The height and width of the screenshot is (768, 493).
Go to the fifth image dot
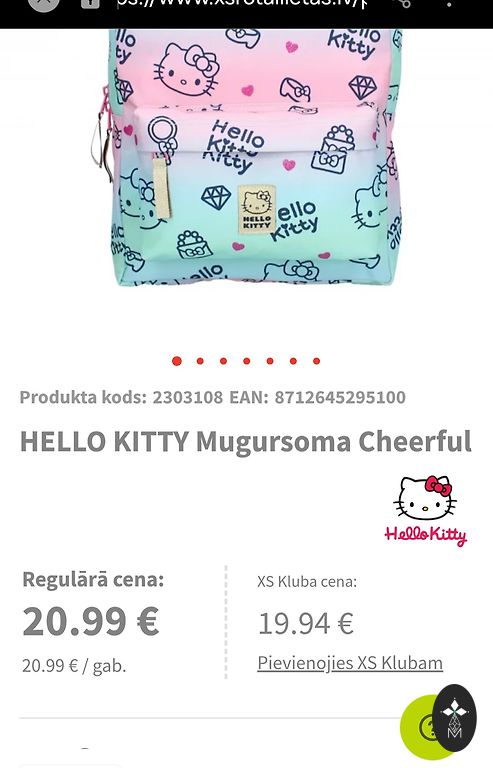click(x=270, y=361)
